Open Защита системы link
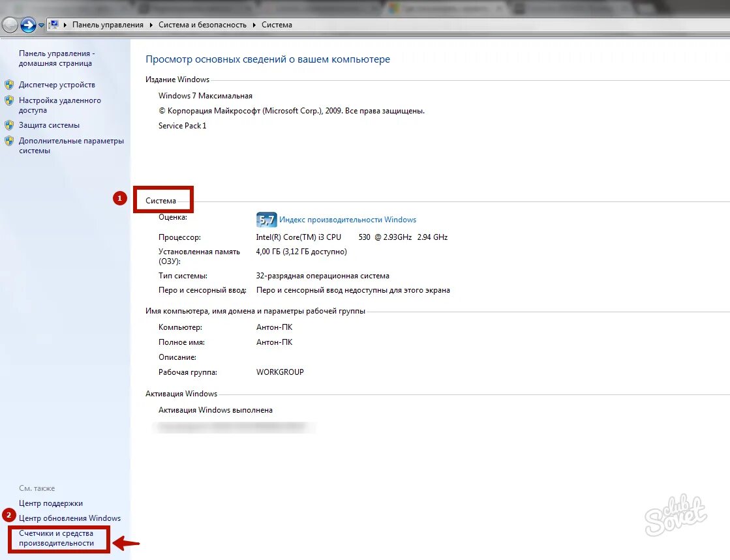Image resolution: width=730 pixels, height=560 pixels. click(x=49, y=125)
